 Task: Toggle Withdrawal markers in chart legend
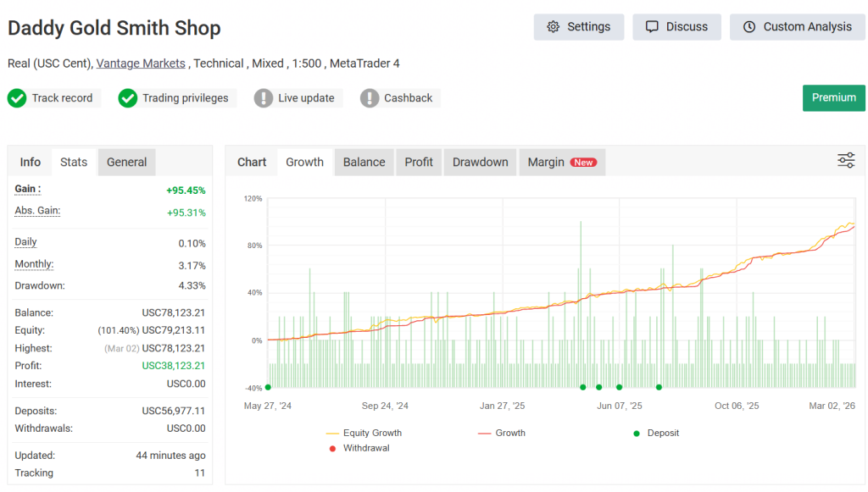click(x=359, y=448)
